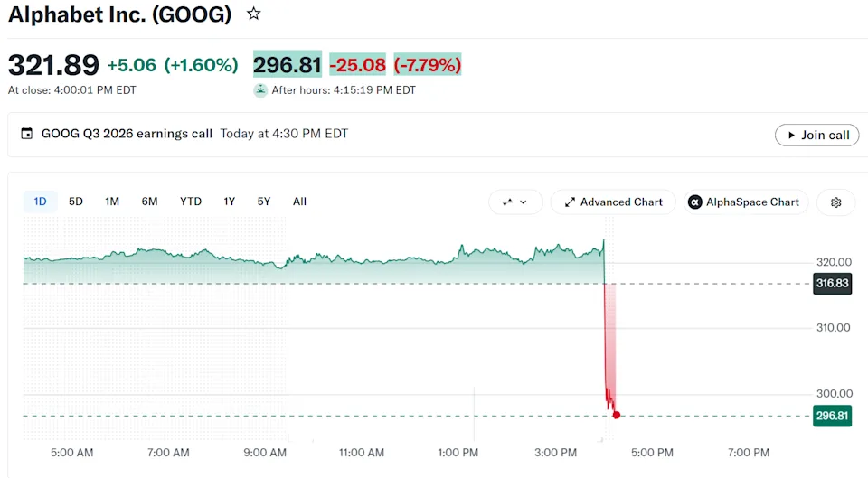This screenshot has height=478, width=868.
Task: Open the AlphaSpace Chart
Action: point(746,202)
